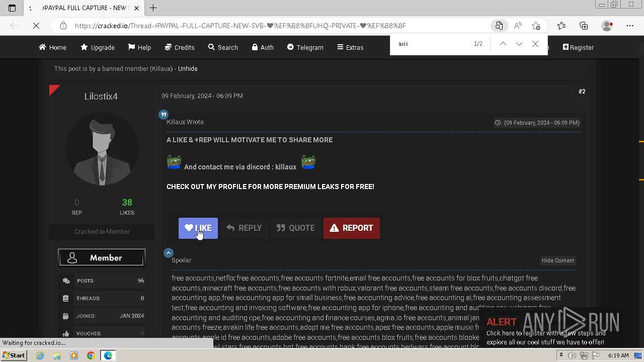Viewport: 644px width, 362px height.
Task: Click the threads icon in user stats
Action: [66, 298]
